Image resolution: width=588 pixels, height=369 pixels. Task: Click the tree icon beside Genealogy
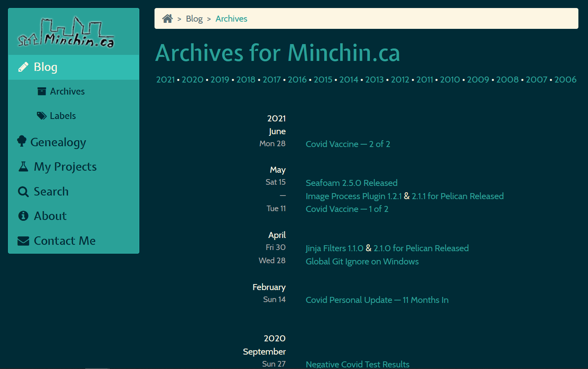[x=22, y=141]
